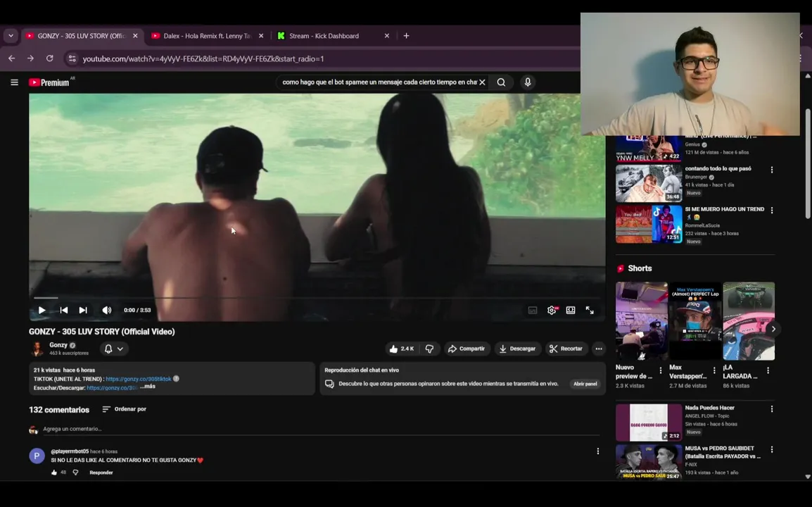The width and height of the screenshot is (812, 507).
Task: Open 'SI ME MUERO HAGO UN TREND' thumbnail
Action: click(648, 224)
